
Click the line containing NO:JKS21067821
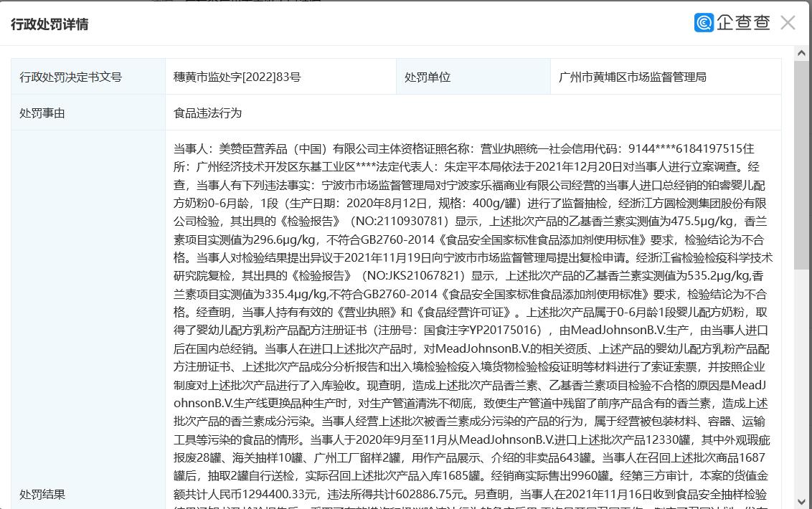click(468, 275)
